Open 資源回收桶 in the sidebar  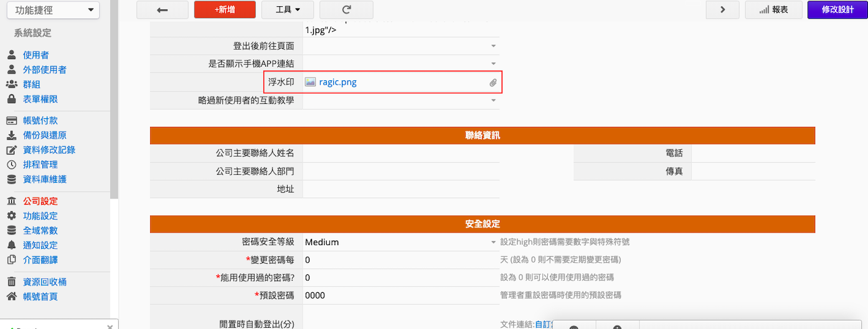(44, 282)
